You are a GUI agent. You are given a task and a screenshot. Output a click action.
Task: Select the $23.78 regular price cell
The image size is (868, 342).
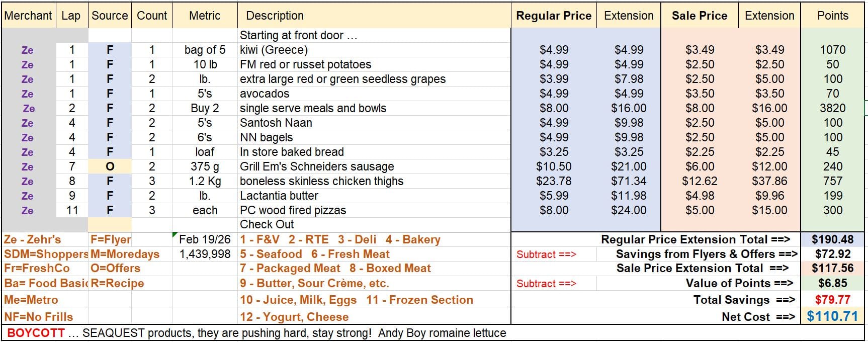[x=554, y=181]
